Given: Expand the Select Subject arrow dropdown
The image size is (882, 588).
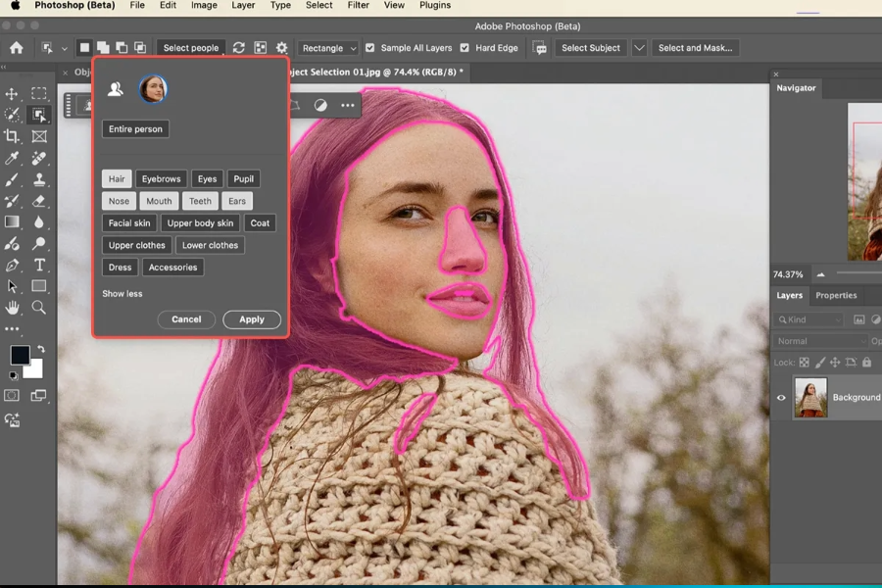Looking at the screenshot, I should (x=639, y=48).
